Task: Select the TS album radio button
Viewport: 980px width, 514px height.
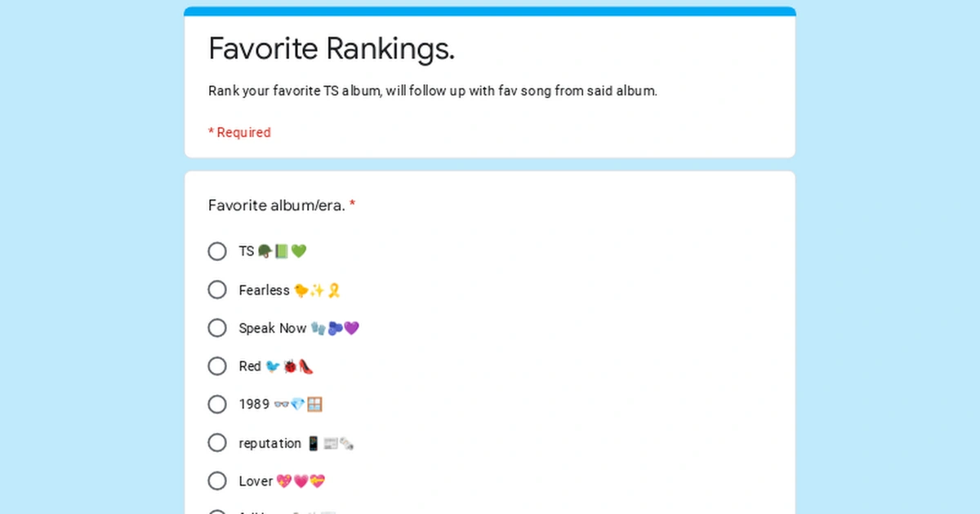Action: tap(217, 251)
